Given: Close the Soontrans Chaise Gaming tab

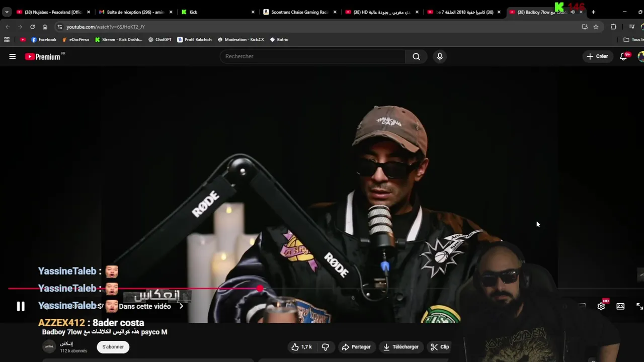Looking at the screenshot, I should [335, 12].
